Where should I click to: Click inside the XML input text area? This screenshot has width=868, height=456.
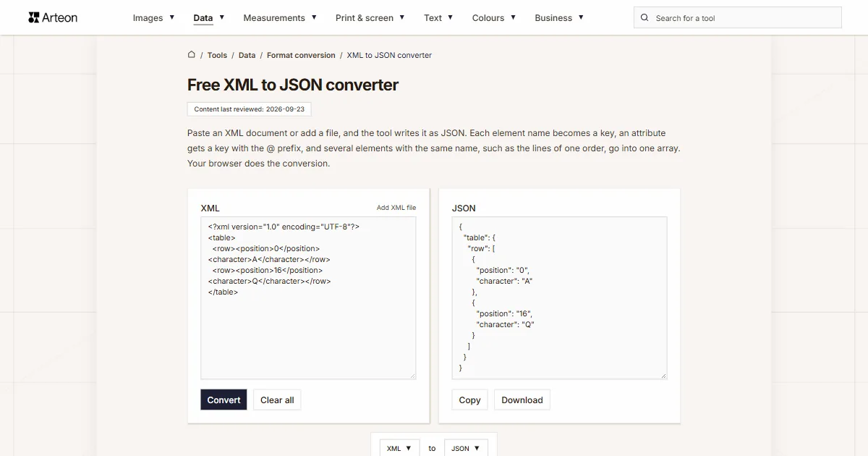click(x=308, y=297)
